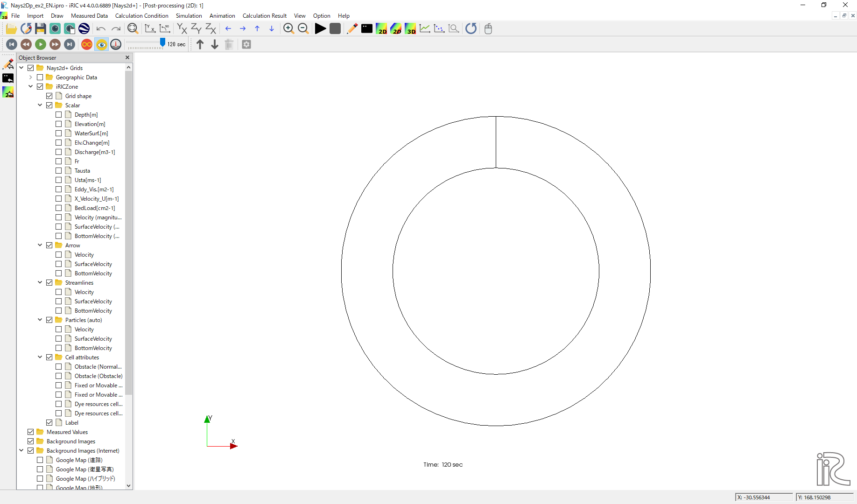The width and height of the screenshot is (857, 504).
Task: Click the Google Earth export globe icon
Action: tap(84, 28)
